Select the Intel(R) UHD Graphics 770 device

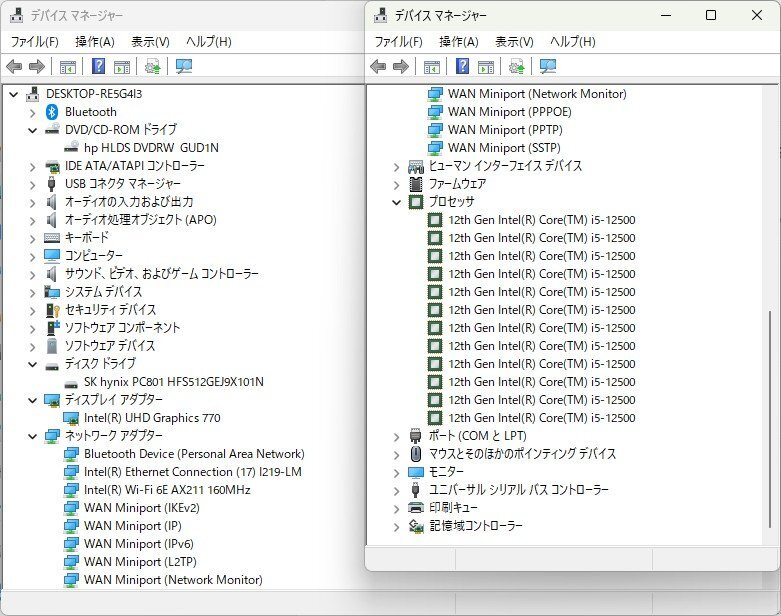click(x=151, y=418)
